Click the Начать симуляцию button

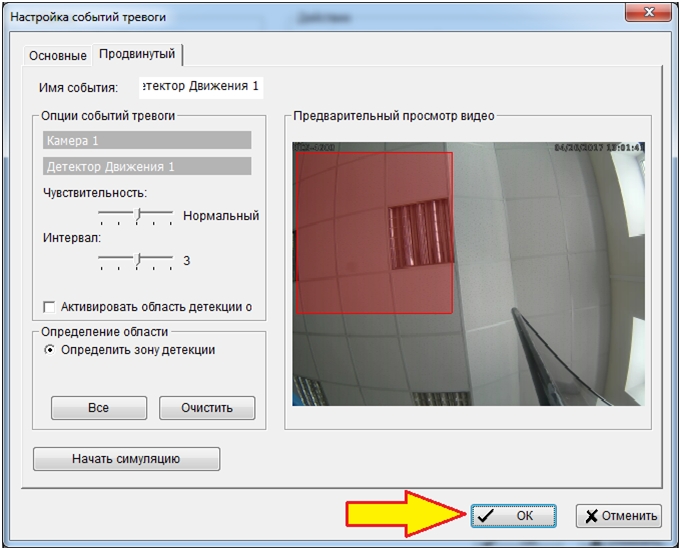point(126,459)
